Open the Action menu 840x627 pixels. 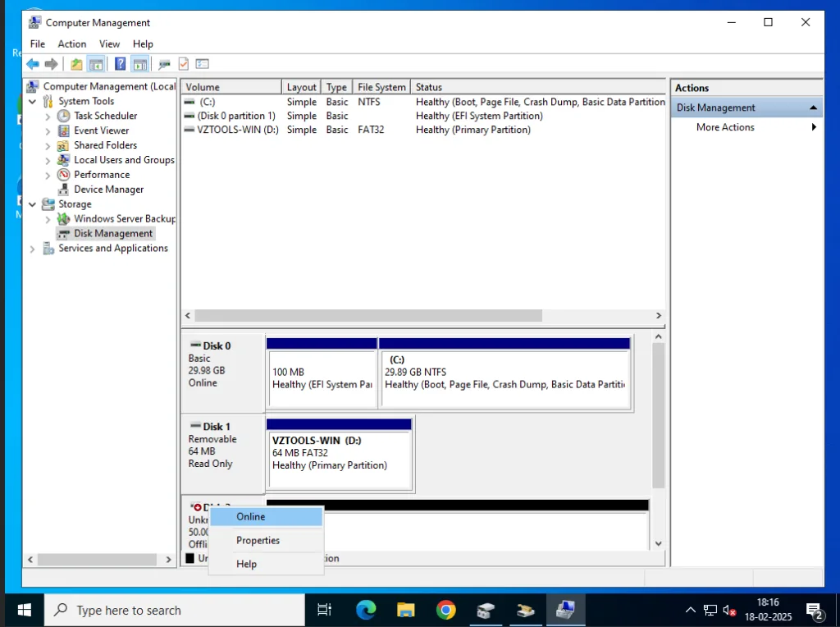click(x=72, y=44)
